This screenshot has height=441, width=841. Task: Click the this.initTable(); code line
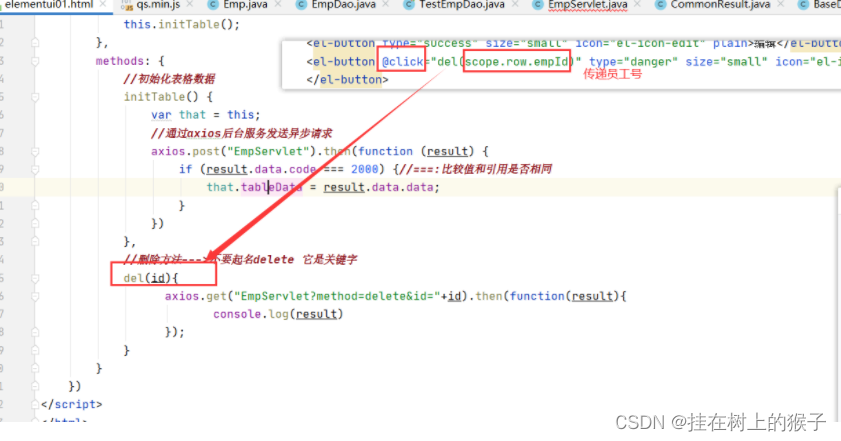point(182,25)
